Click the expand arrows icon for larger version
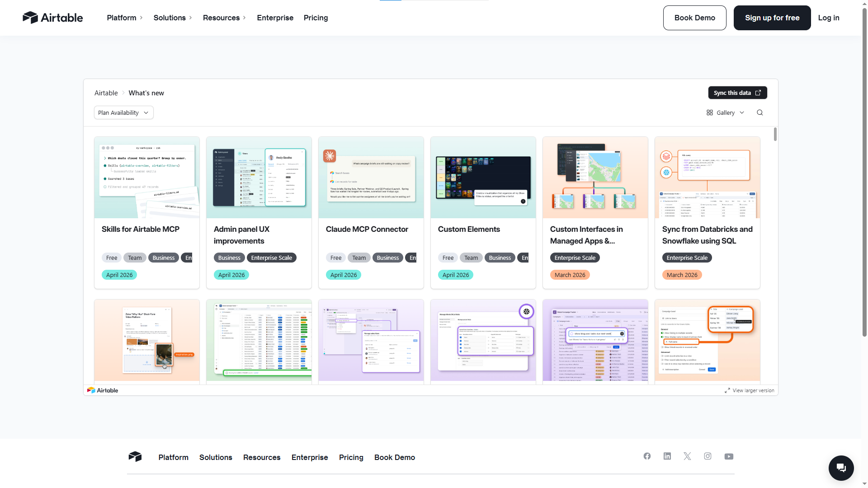The width and height of the screenshot is (868, 488). pos(727,390)
